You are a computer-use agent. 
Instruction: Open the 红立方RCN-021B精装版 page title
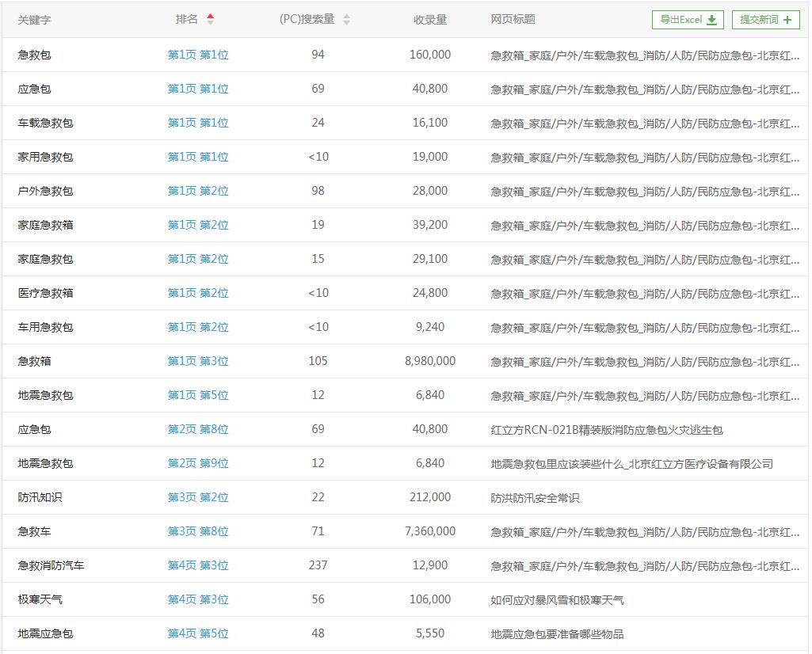606,430
